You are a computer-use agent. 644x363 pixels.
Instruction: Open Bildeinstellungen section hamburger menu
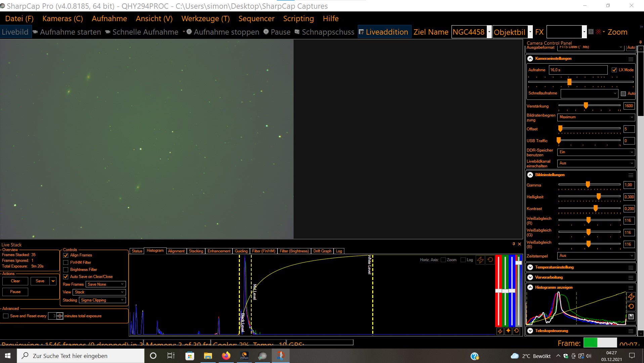[631, 175]
